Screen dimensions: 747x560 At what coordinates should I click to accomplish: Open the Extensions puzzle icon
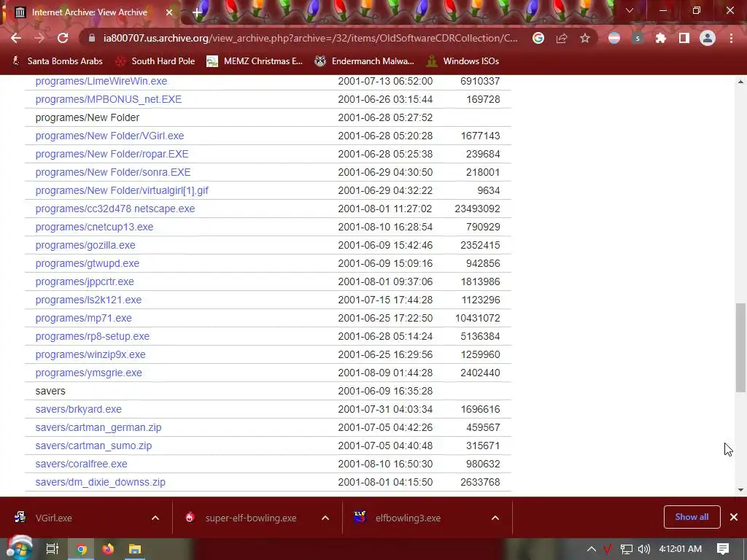tap(661, 38)
